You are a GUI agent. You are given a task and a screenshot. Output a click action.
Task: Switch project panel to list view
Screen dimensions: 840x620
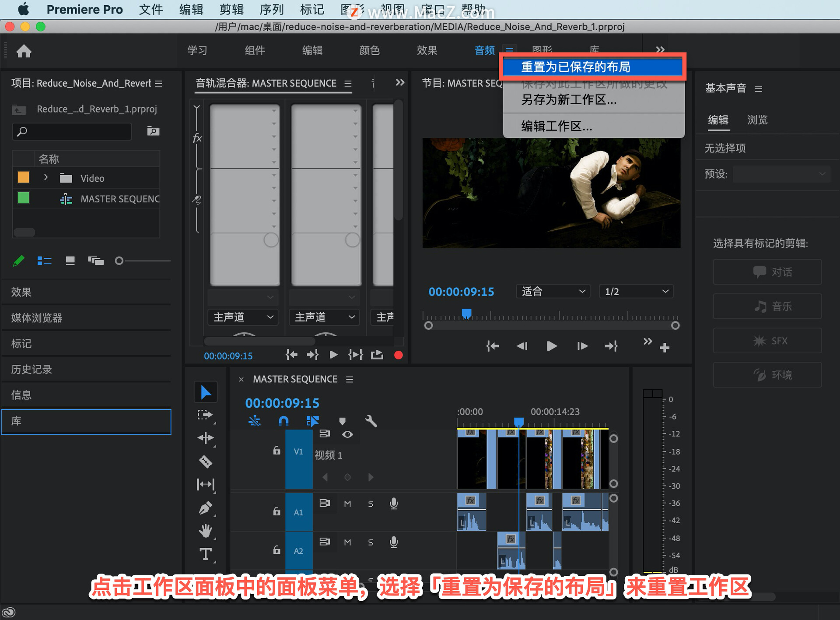tap(44, 261)
